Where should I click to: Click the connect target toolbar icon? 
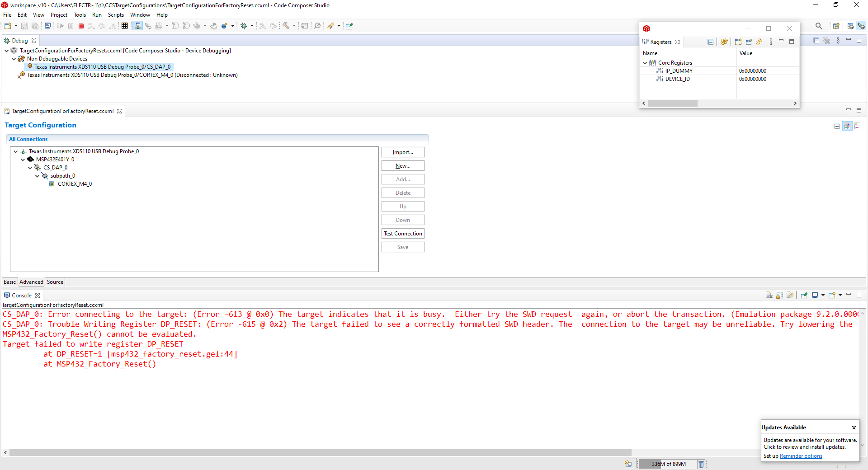coord(138,26)
